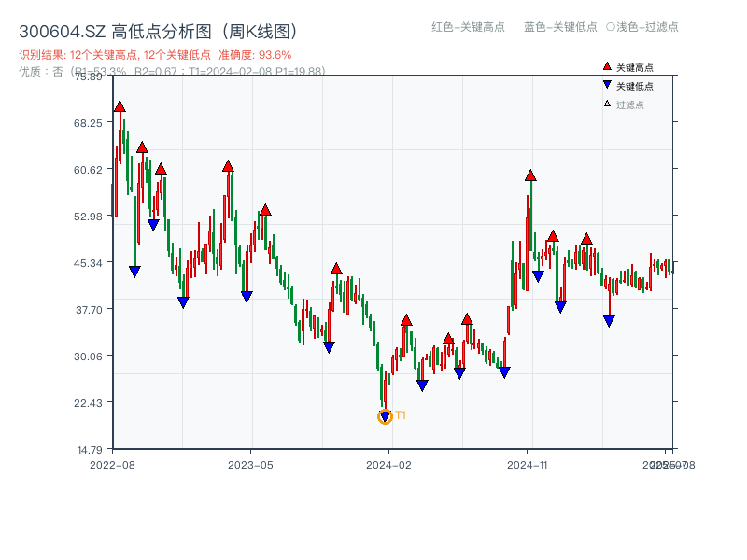This screenshot has height=560, width=747.
Task: Select the red high triangle near 49.5 after 2024-11
Action: (553, 236)
